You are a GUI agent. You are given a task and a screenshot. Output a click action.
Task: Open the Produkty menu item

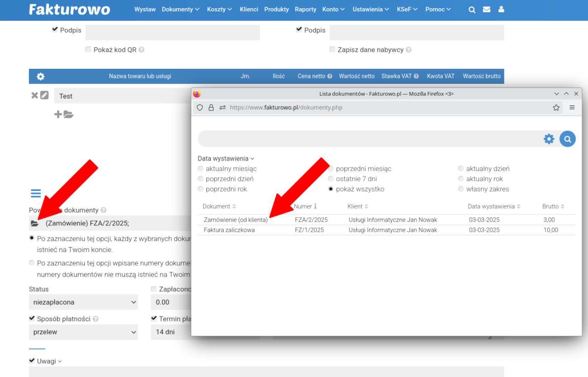(x=276, y=10)
